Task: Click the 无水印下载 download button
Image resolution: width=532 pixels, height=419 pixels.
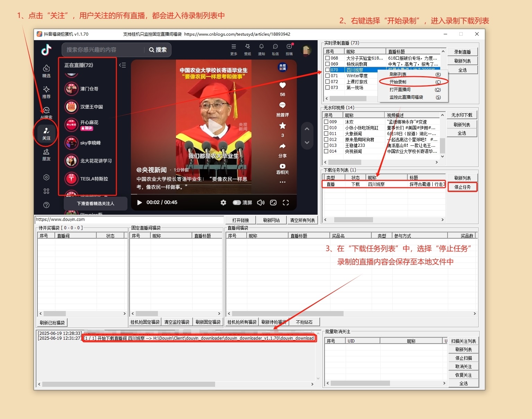Action: pyautogui.click(x=462, y=115)
